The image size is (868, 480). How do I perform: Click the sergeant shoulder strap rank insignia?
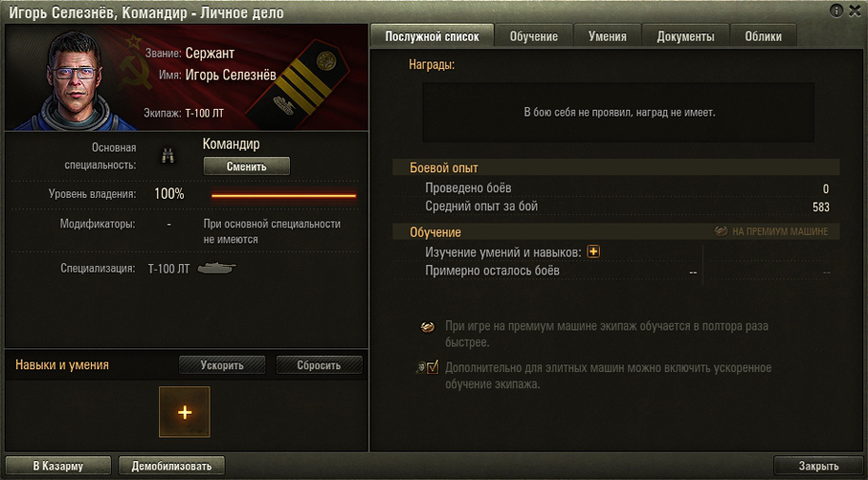click(298, 86)
